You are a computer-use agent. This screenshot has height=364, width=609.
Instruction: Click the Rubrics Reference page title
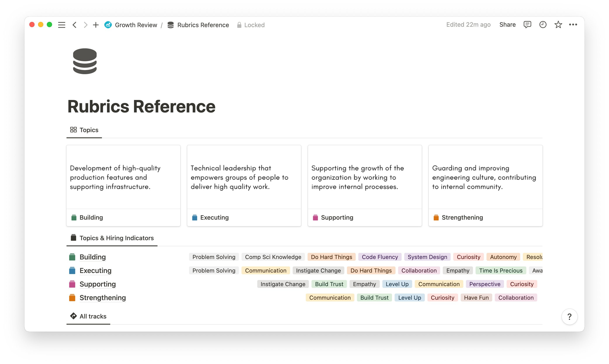(141, 107)
